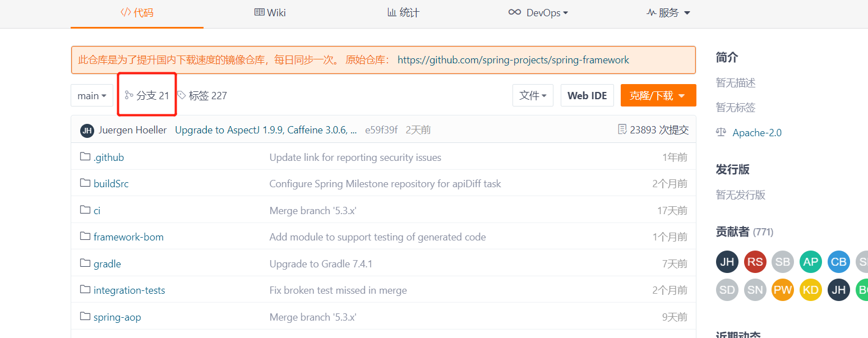This screenshot has width=868, height=338.
Task: Switch to the Wiki tab
Action: 270,12
